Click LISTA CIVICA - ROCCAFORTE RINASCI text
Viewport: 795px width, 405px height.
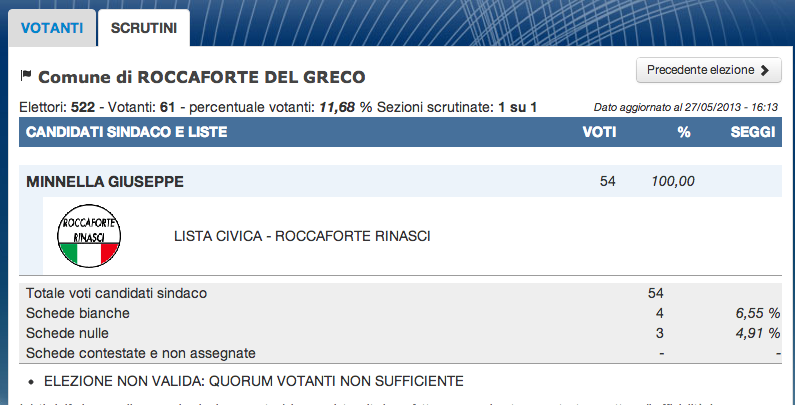[x=303, y=236]
